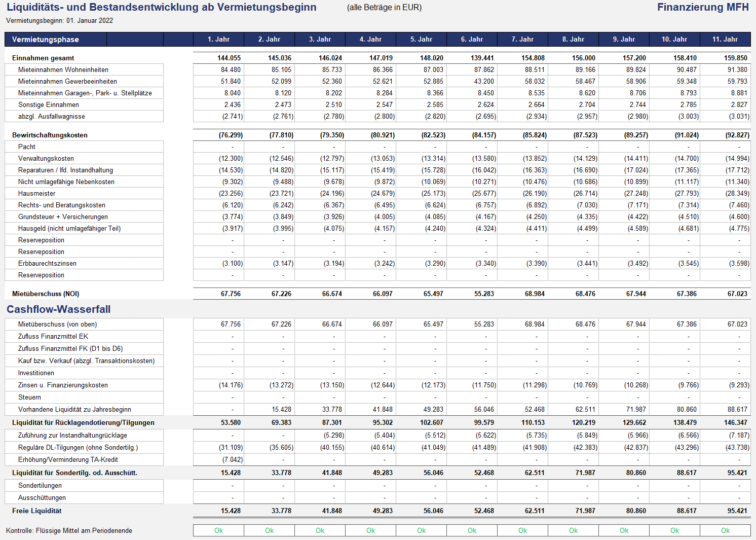This screenshot has height=540, width=756.
Task: Click the "1. Jahr" column header
Action: (x=218, y=39)
